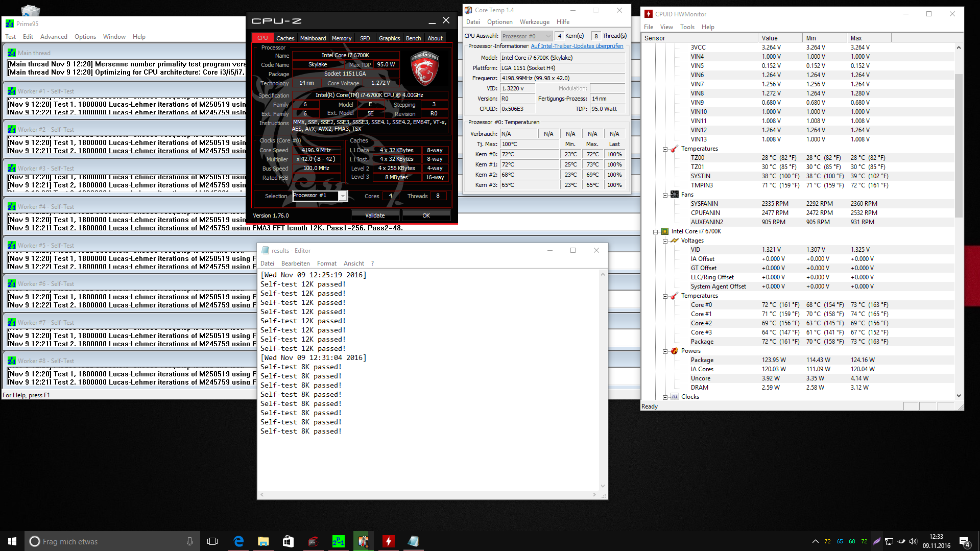This screenshot has width=980, height=551.
Task: Click the Notepad icon in results Editor title
Action: coord(265,250)
